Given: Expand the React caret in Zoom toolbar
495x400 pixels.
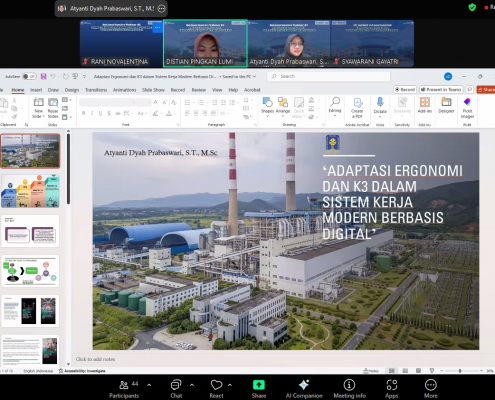Looking at the screenshot, I should pos(230,385).
